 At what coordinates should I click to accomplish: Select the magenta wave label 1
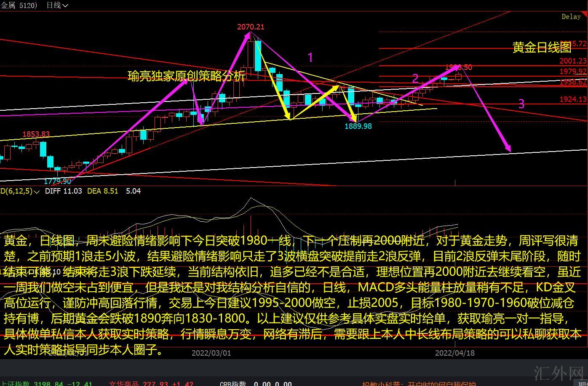point(310,58)
